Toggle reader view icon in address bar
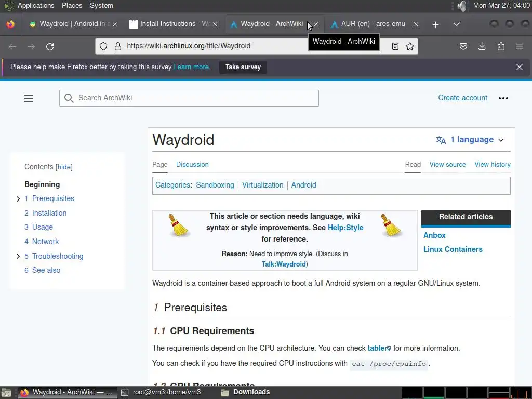 [395, 46]
